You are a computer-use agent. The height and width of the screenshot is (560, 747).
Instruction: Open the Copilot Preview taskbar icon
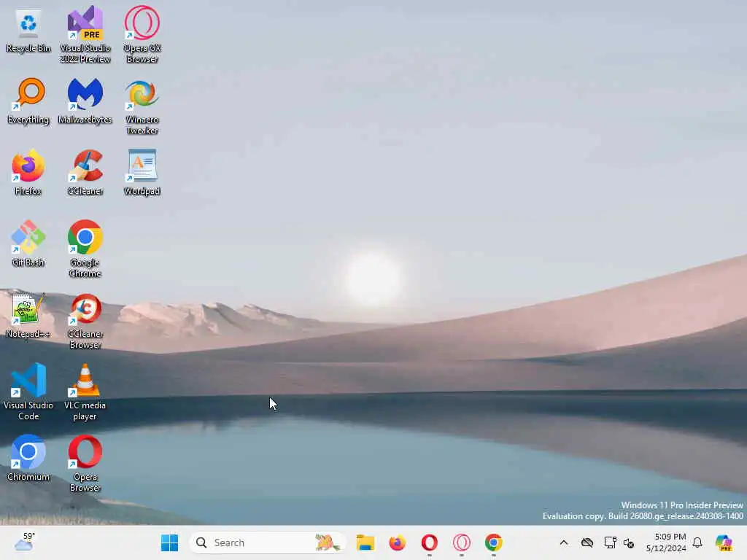point(724,542)
